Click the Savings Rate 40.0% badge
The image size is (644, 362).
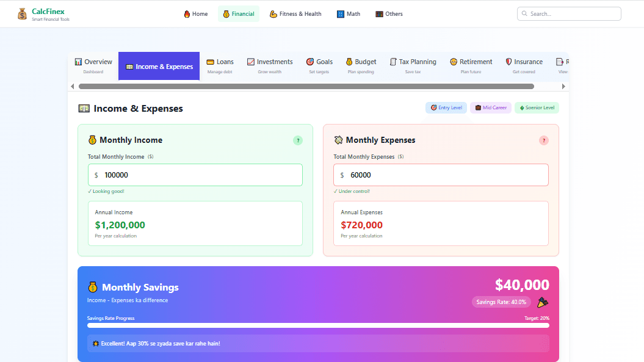[x=501, y=302]
